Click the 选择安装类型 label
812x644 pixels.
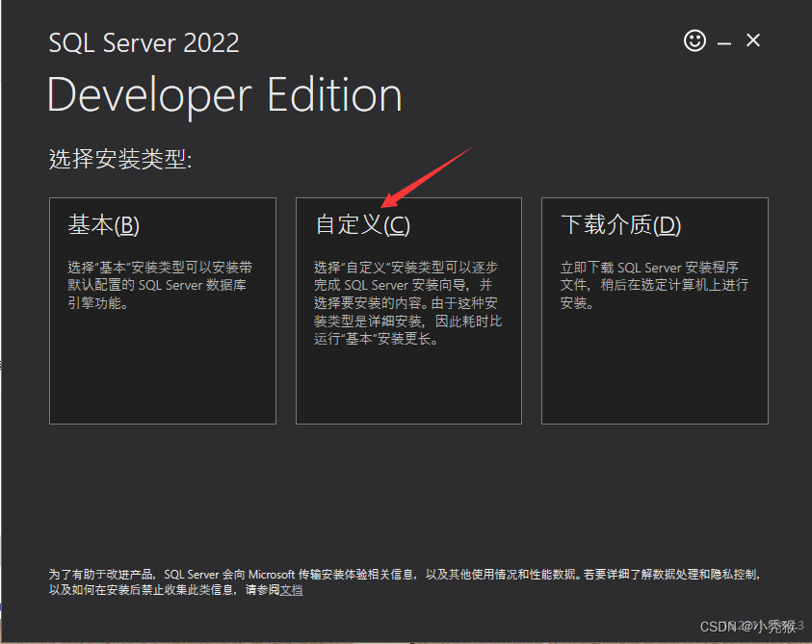[120, 160]
